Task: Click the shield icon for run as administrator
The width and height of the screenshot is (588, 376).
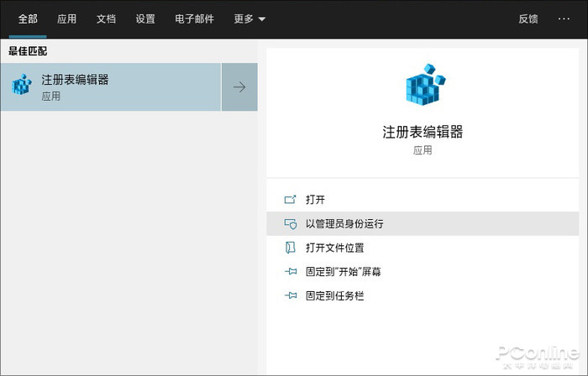Action: pos(291,224)
